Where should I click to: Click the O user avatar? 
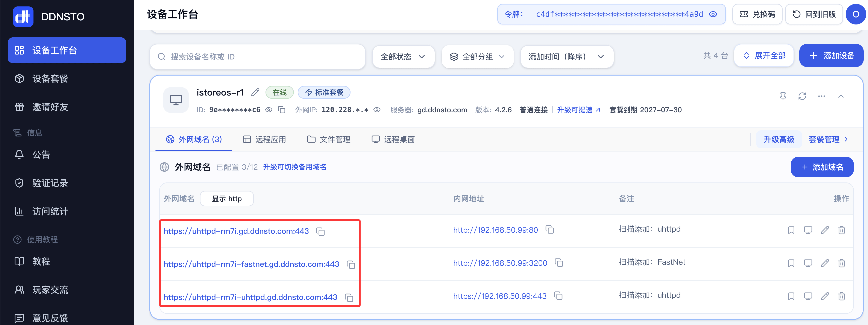pos(856,14)
